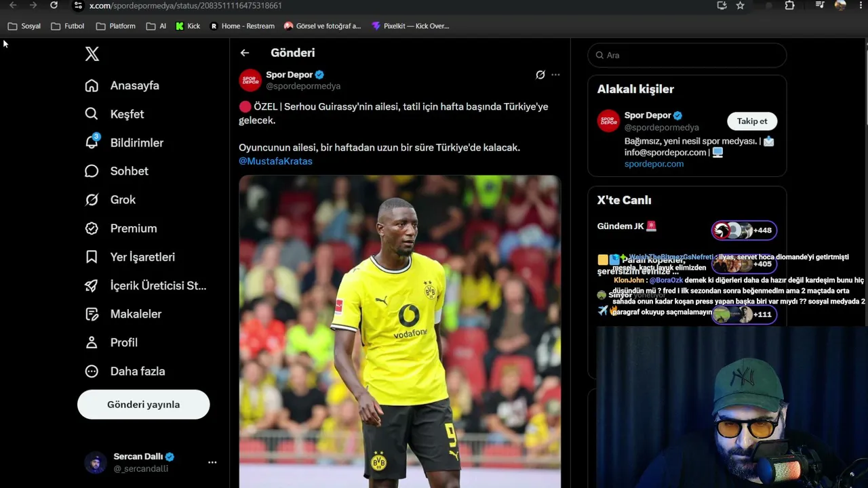Open browser media control icon
This screenshot has height=488, width=868.
coord(820,5)
